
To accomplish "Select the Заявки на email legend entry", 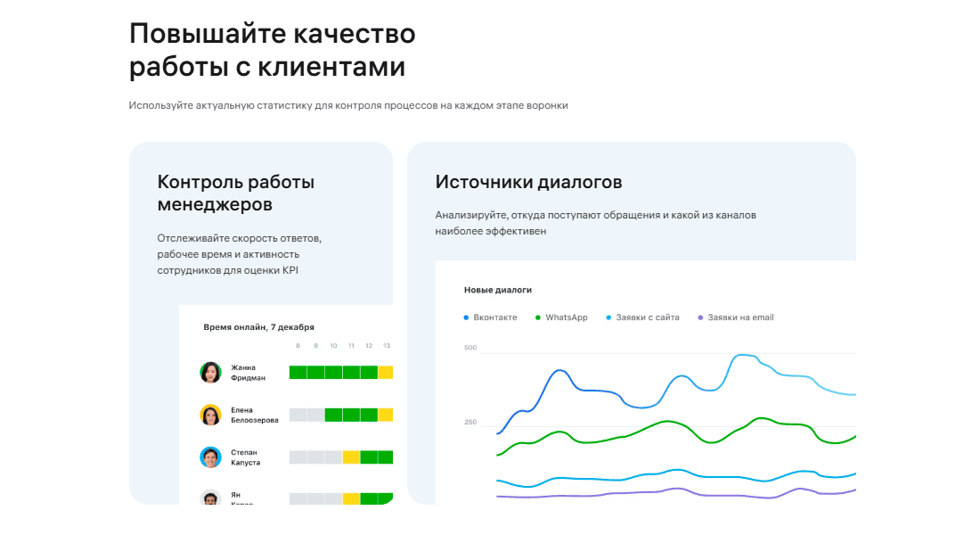I will (x=736, y=317).
